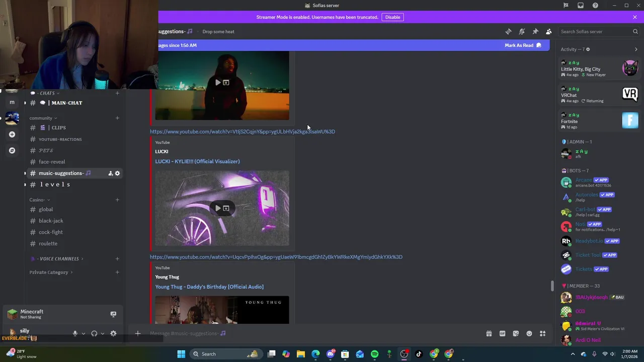Open Discover servers compass icon

tap(12, 150)
